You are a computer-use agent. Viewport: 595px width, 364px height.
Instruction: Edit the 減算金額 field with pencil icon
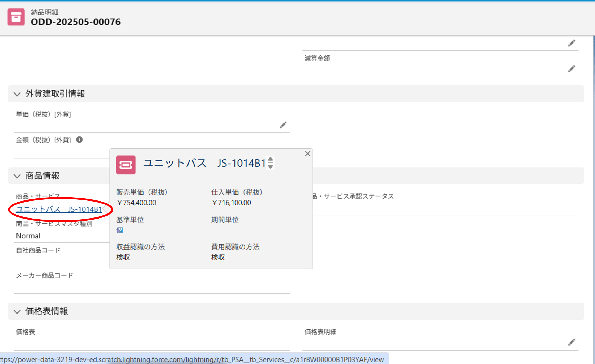572,69
